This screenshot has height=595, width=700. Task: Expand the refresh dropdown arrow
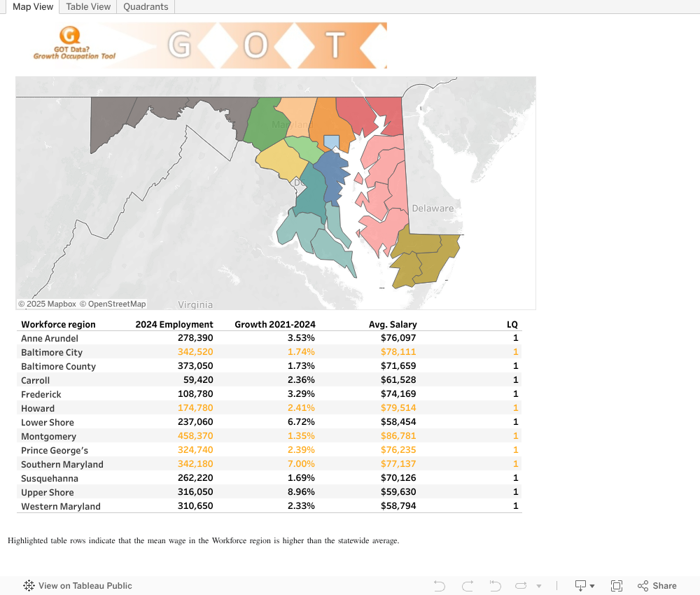539,586
